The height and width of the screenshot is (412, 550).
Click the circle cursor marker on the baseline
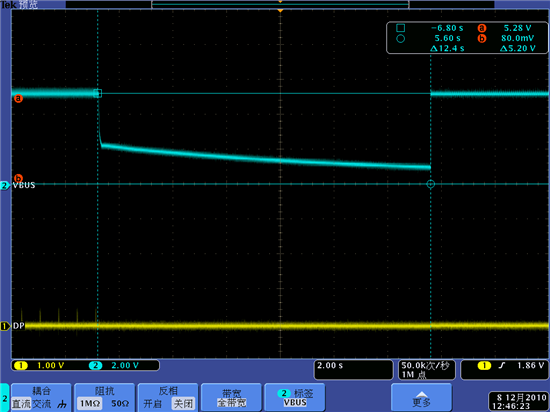click(431, 184)
